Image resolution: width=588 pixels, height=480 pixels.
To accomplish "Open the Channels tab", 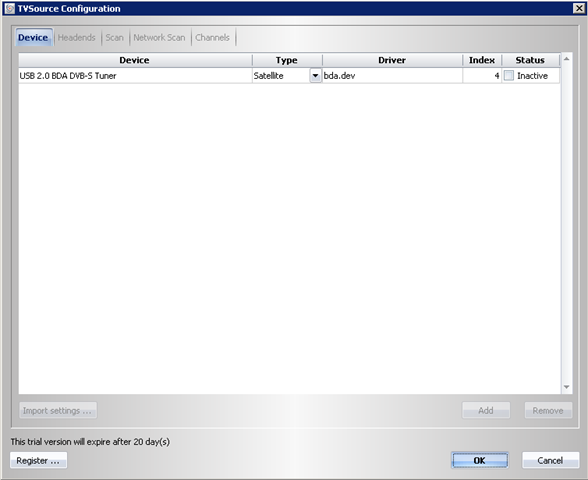I will 212,38.
